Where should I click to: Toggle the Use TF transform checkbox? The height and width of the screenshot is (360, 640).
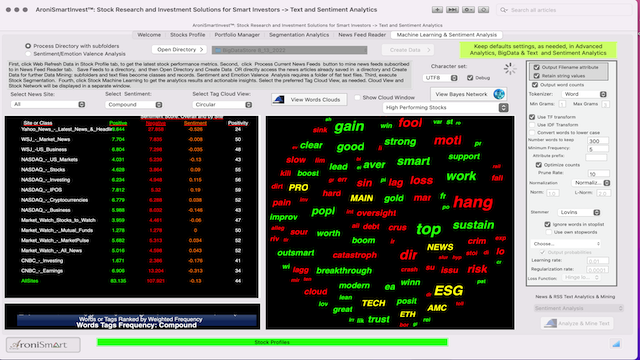coord(532,117)
